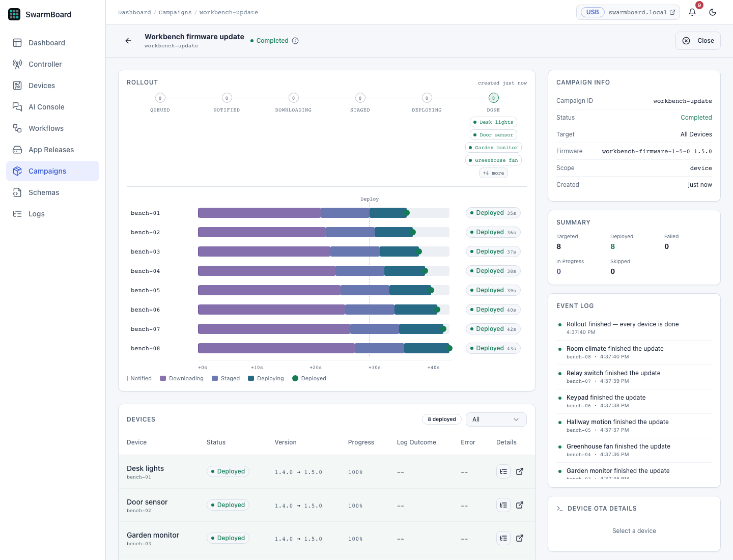Select Garden monitor chip in rollout
Viewport: 733px width, 560px height.
493,148
